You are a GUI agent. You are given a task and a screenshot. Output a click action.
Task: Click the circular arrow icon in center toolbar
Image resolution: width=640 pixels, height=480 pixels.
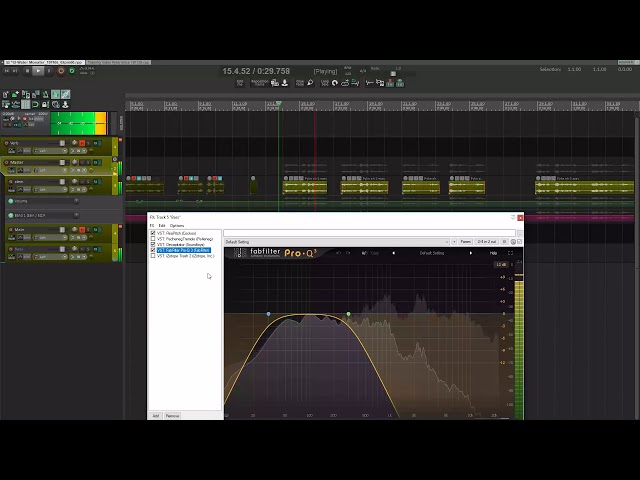pyautogui.click(x=335, y=83)
